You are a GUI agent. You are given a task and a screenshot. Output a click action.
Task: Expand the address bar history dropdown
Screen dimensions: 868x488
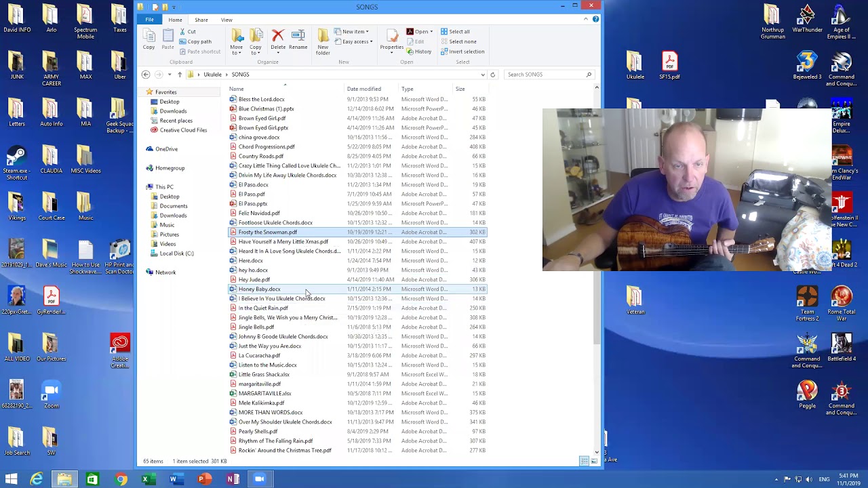click(483, 75)
